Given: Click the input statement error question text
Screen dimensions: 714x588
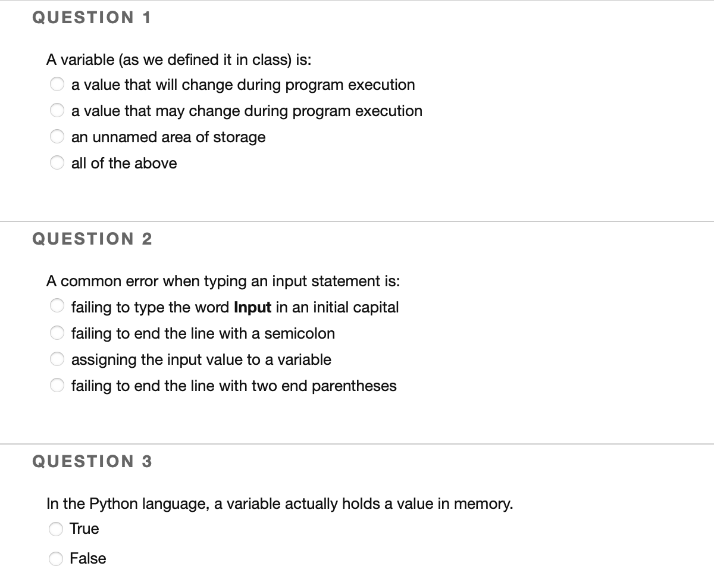Looking at the screenshot, I should tap(224, 281).
